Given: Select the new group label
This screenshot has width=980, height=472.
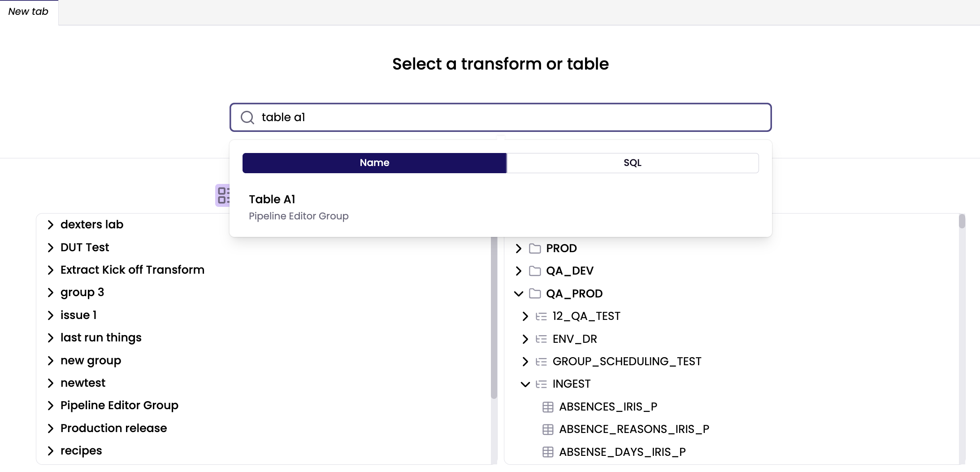Looking at the screenshot, I should (x=91, y=361).
